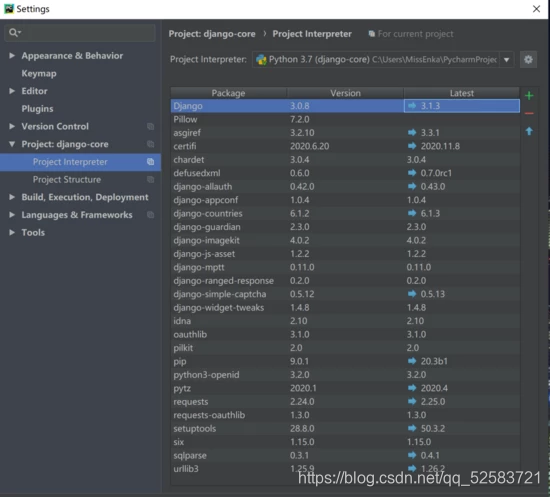Click the Version column header

(345, 93)
